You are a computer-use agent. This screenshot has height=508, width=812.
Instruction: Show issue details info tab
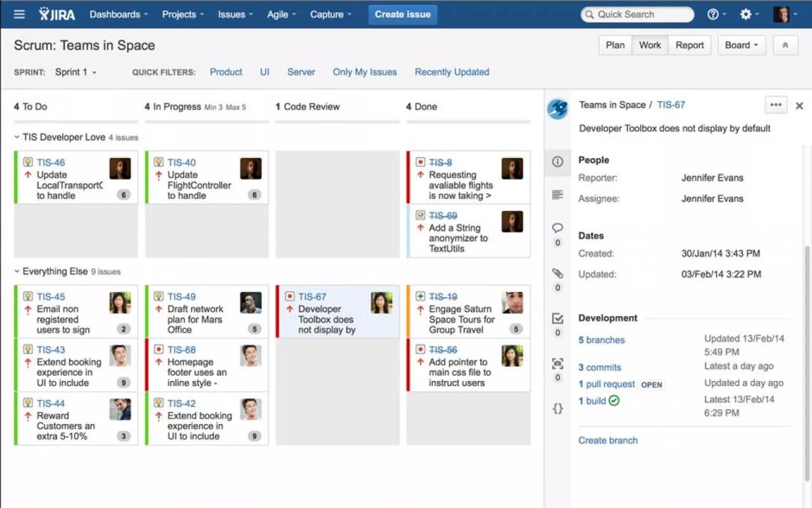click(558, 161)
